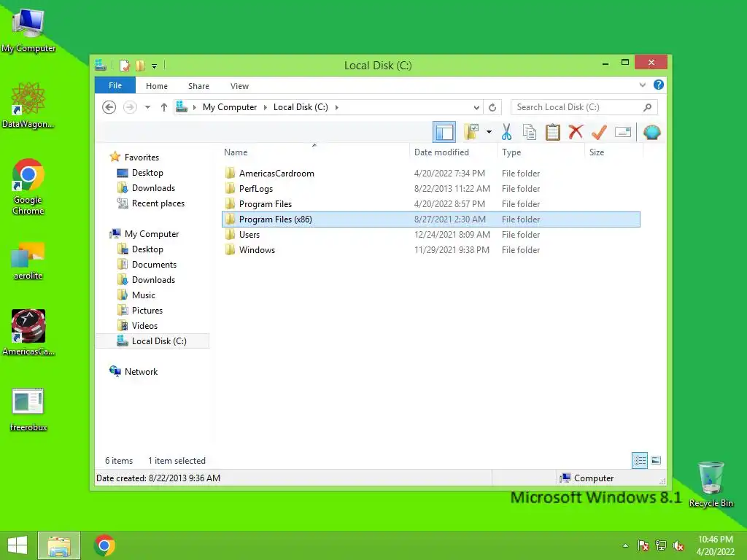Expand the arrow after My Computer in path
Screen dimensions: 747x560
coord(266,107)
